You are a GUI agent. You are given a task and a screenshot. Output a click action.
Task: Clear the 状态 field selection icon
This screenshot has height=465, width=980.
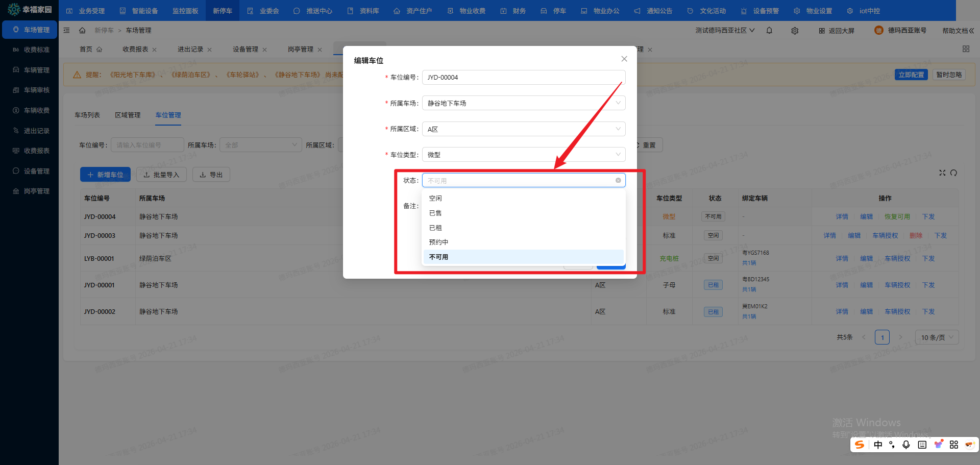coord(618,180)
